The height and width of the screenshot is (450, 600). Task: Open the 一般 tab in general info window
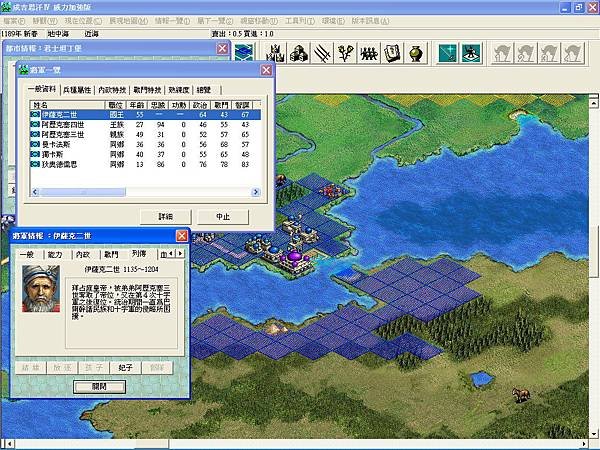pos(27,254)
